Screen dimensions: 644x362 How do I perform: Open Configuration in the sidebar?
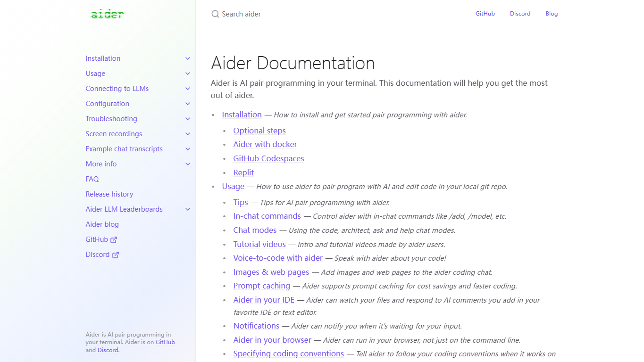point(107,104)
